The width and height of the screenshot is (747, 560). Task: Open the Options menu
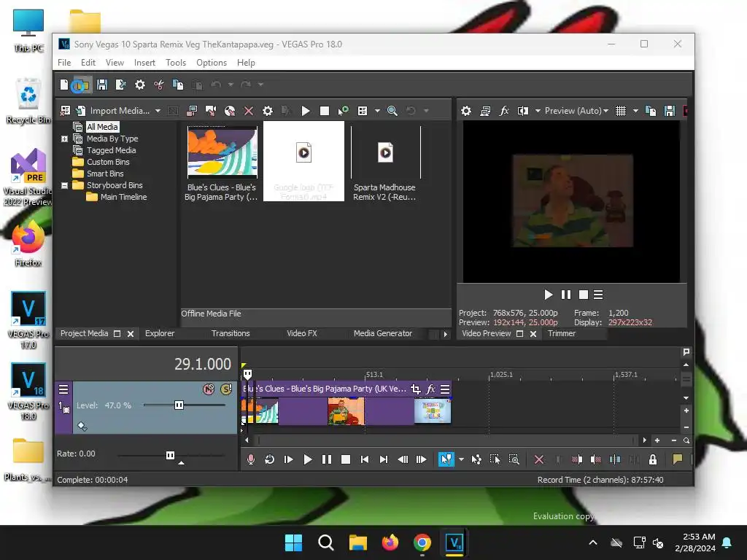(212, 63)
